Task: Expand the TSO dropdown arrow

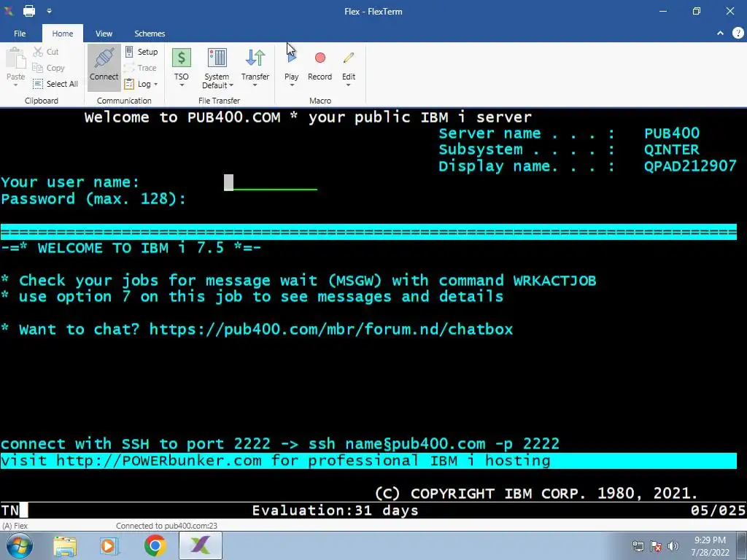Action: [x=182, y=85]
